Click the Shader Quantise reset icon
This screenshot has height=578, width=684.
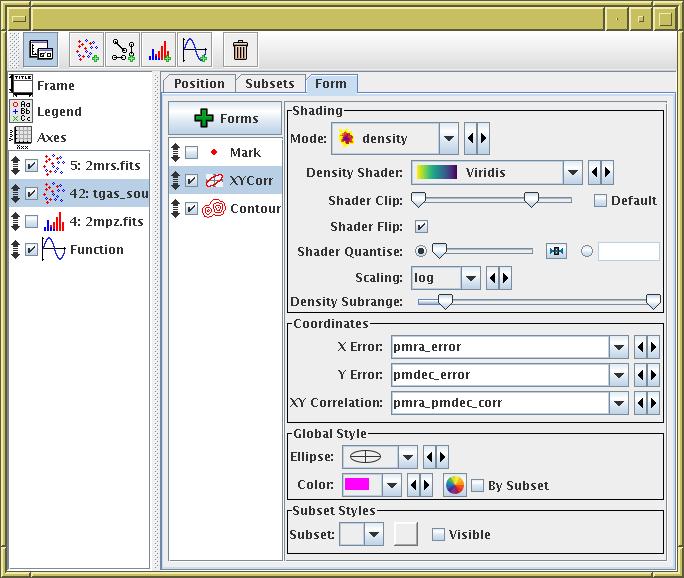[x=555, y=251]
